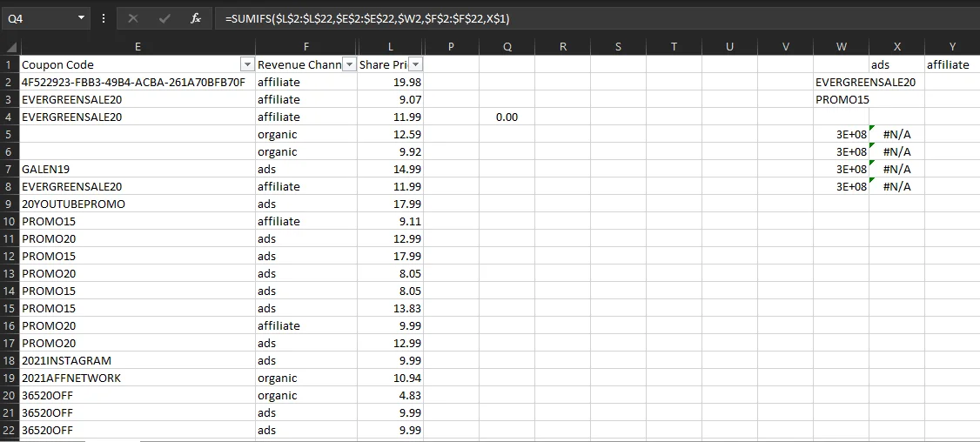This screenshot has width=980, height=442.
Task: Click the Enter checkmark in formula bar
Action: [164, 18]
